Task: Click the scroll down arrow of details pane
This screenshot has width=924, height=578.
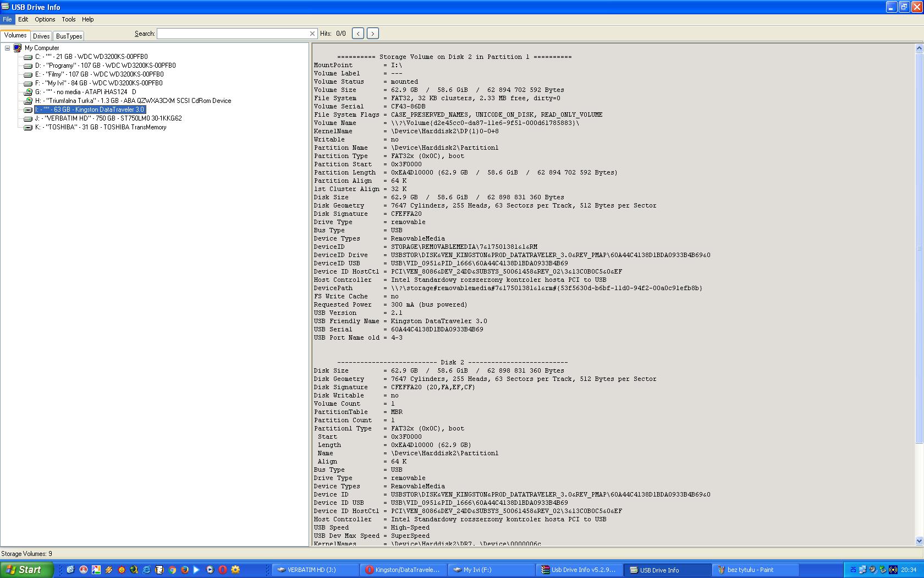Action: coord(919,541)
